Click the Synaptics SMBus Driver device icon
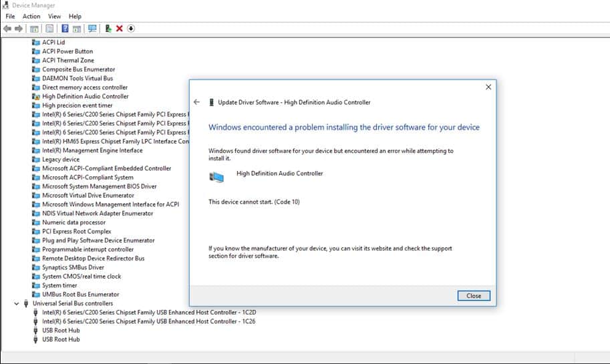Image resolution: width=610 pixels, height=364 pixels. coord(36,268)
